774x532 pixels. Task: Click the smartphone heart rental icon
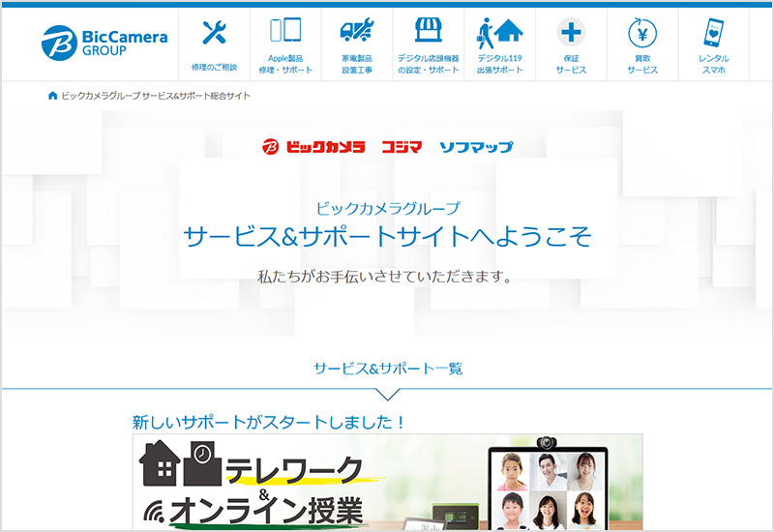pos(714,33)
